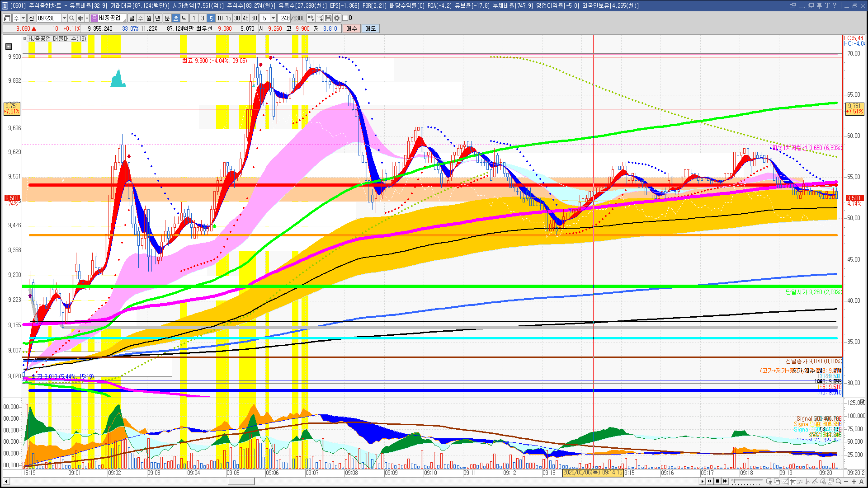The image size is (868, 488).
Task: Click the speaker sound icon in toolbar
Action: point(80,18)
